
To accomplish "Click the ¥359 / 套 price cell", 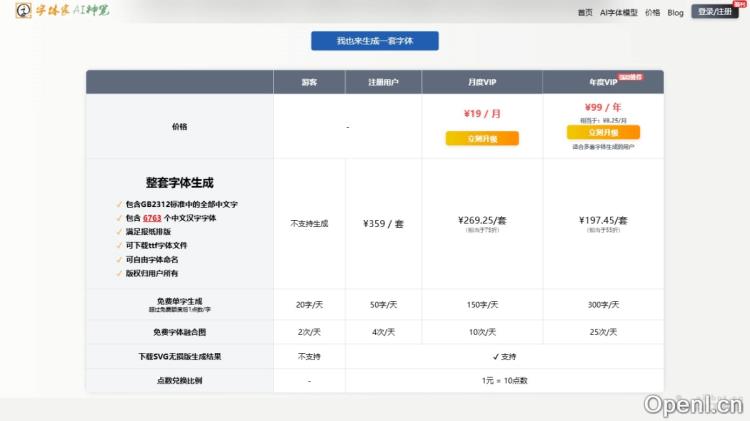I will pos(383,224).
